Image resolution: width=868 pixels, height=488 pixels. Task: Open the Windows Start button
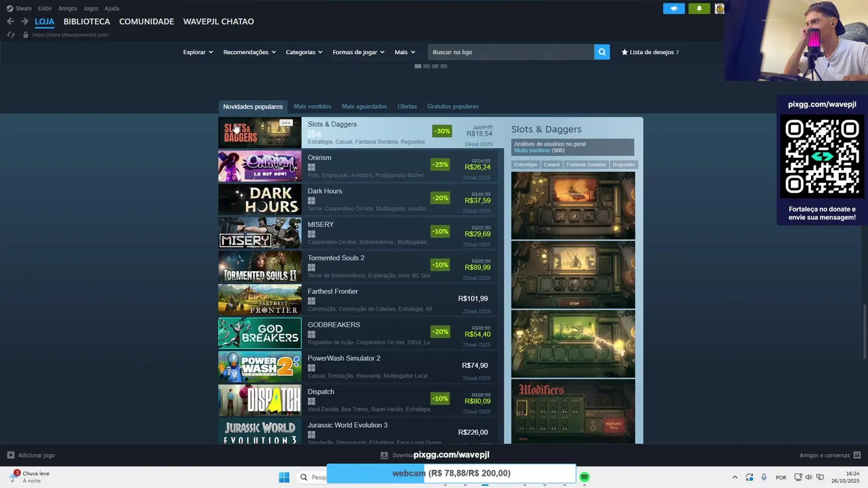284,477
